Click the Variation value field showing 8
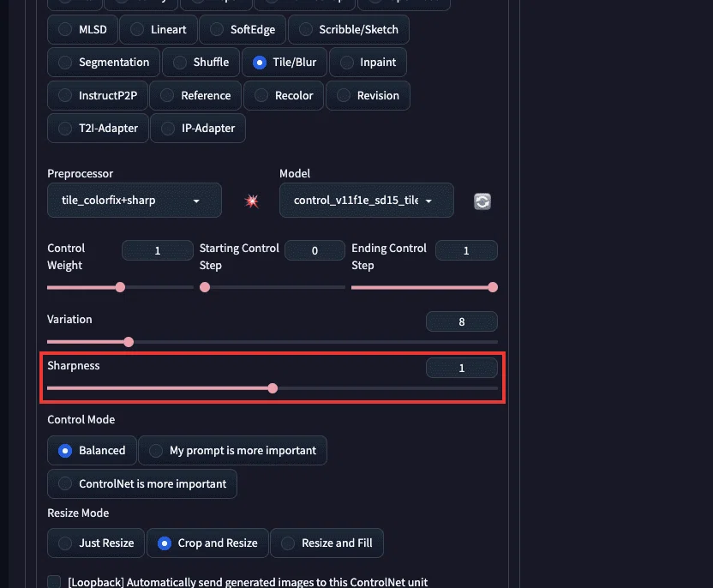Viewport: 713px width, 588px height. 462,321
